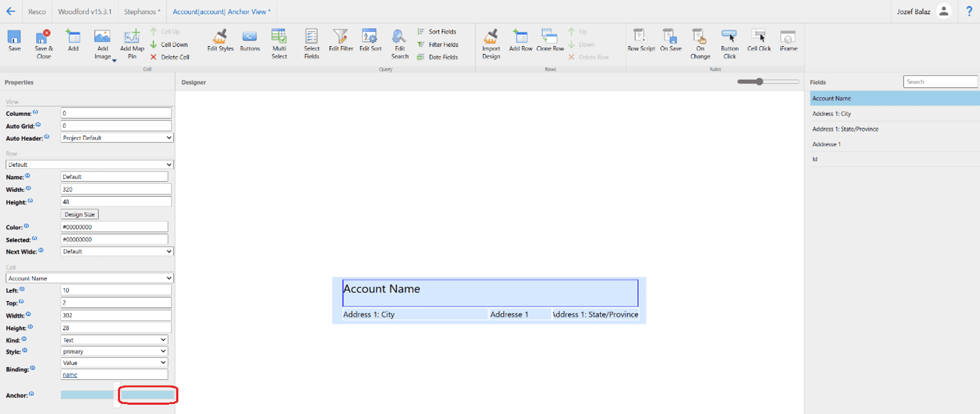Click the Design Size button
This screenshot has width=980, height=414.
pyautogui.click(x=80, y=214)
